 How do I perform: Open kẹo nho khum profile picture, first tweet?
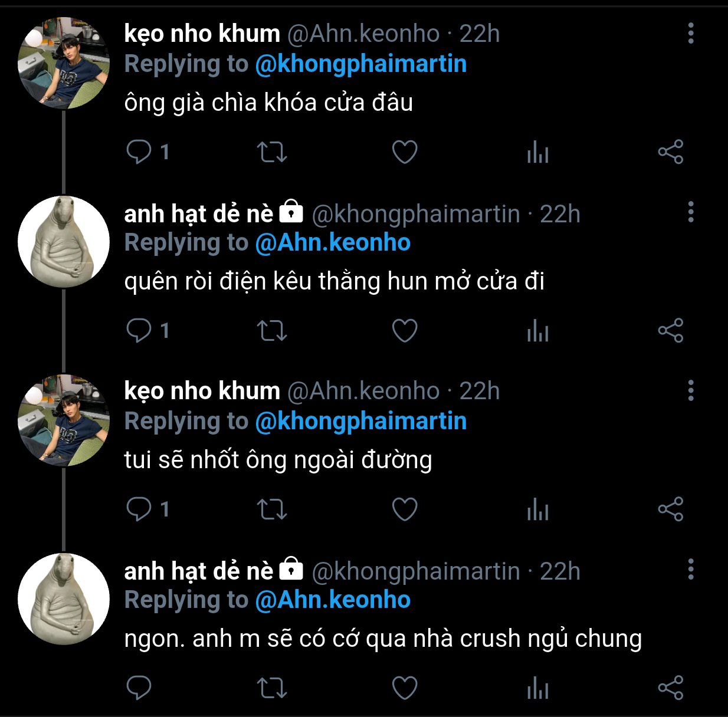(x=64, y=64)
